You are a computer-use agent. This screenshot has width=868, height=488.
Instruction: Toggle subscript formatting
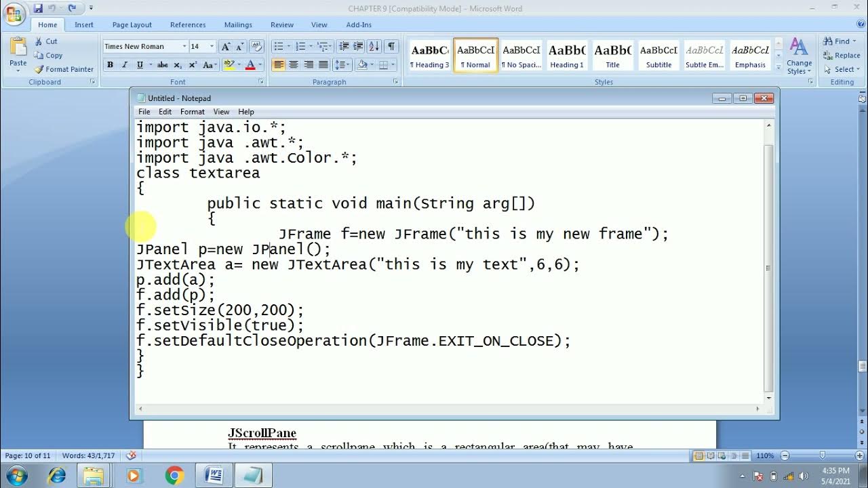pos(178,65)
